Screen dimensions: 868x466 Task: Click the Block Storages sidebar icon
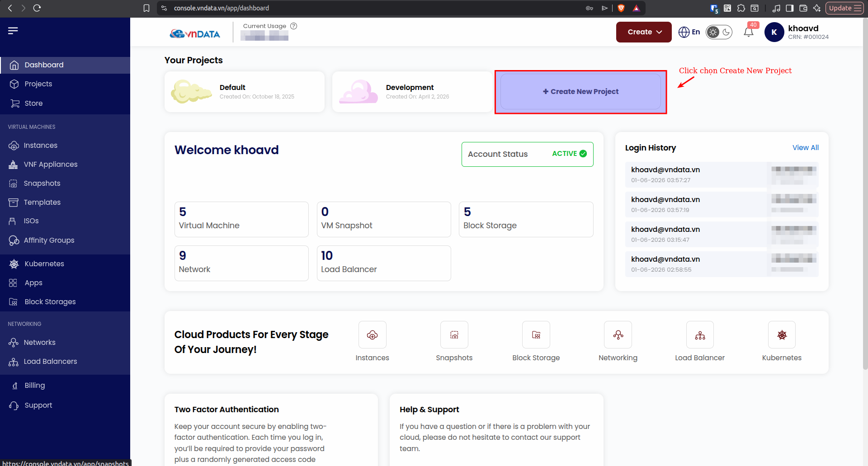click(x=14, y=302)
